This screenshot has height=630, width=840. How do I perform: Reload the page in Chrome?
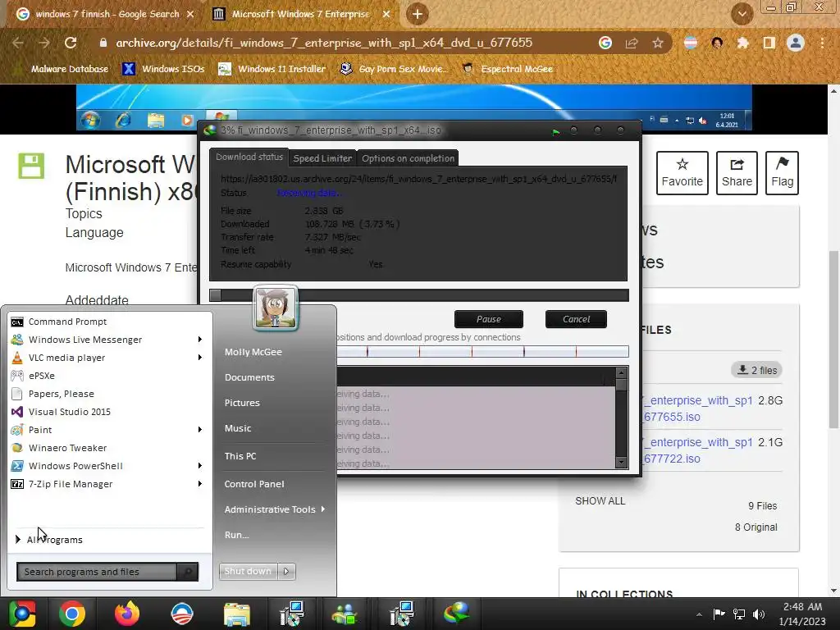[71, 43]
